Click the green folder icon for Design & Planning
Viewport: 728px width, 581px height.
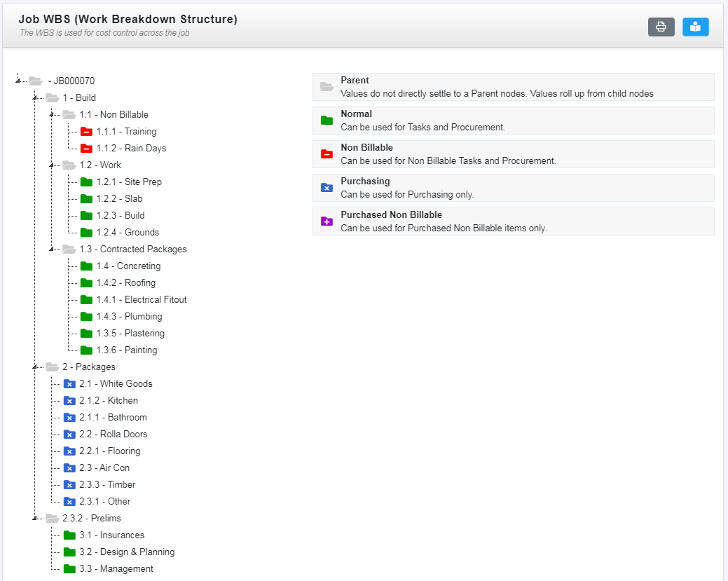tap(69, 552)
